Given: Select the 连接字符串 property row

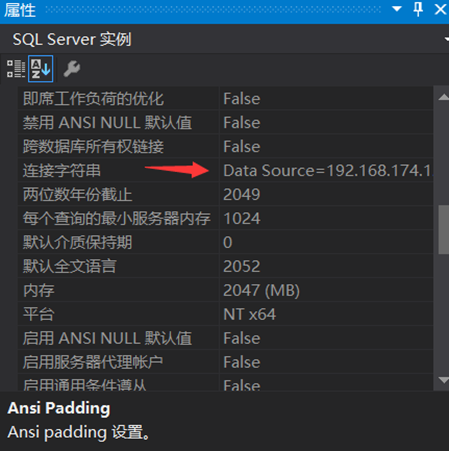Looking at the screenshot, I should point(225,170).
